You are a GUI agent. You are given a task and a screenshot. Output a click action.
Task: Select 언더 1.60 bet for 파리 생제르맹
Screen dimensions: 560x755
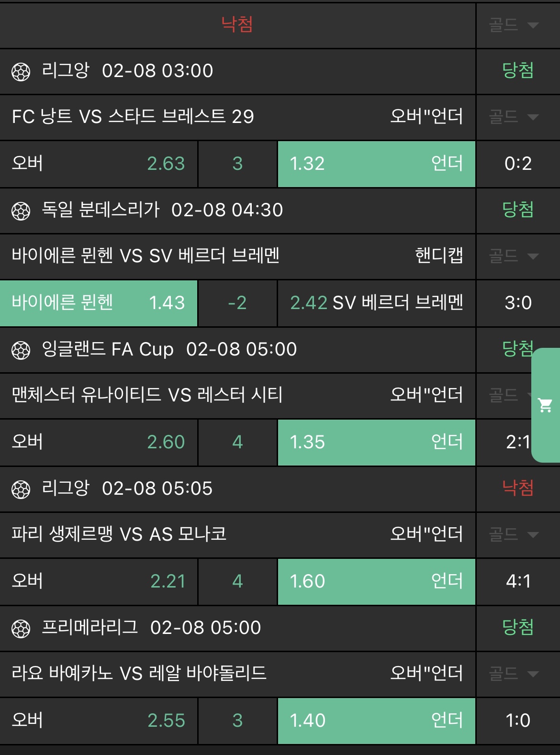pos(376,581)
